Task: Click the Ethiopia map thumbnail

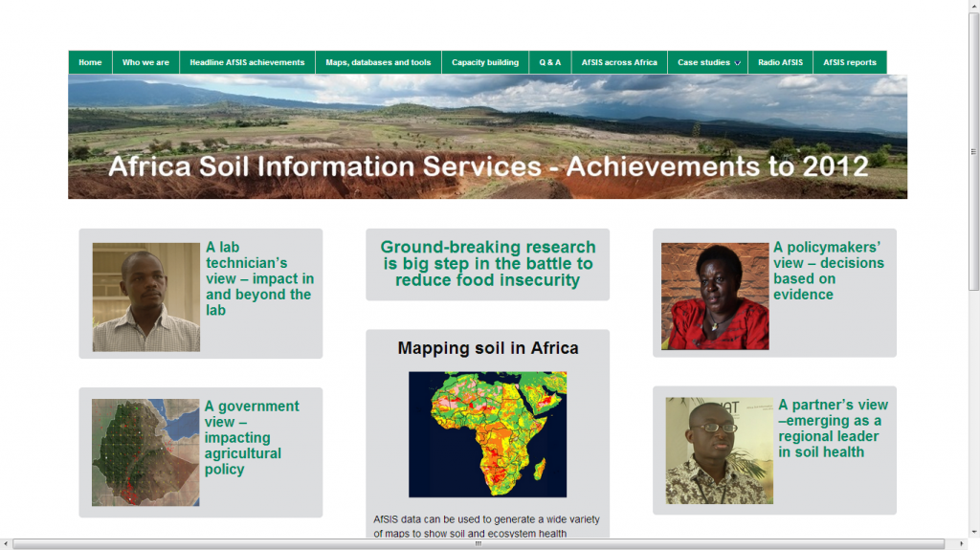Action: (x=145, y=452)
